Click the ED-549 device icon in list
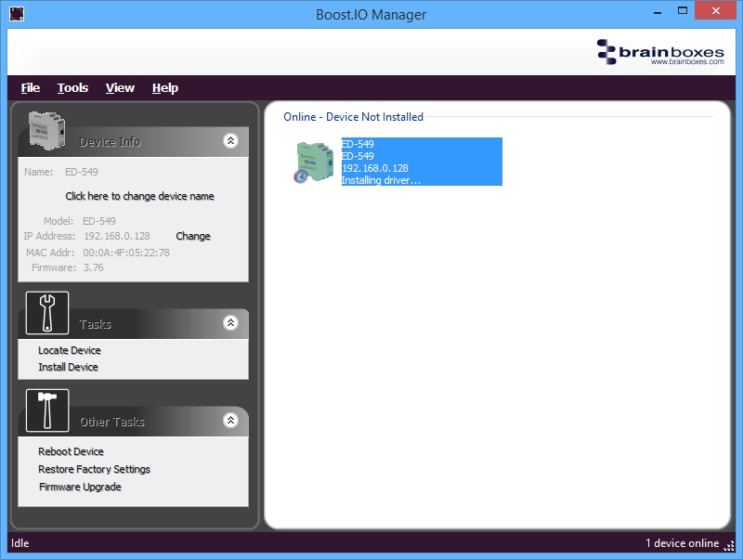The image size is (743, 560). pos(315,162)
